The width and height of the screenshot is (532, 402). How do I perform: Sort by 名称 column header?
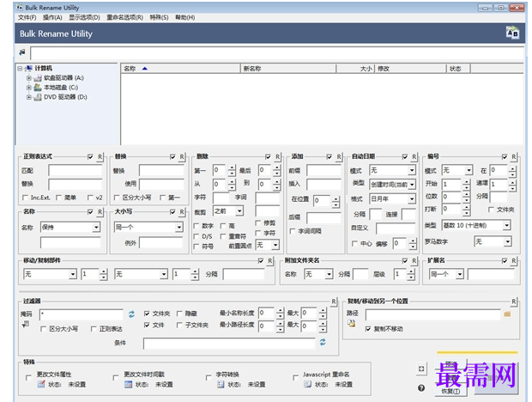point(180,69)
